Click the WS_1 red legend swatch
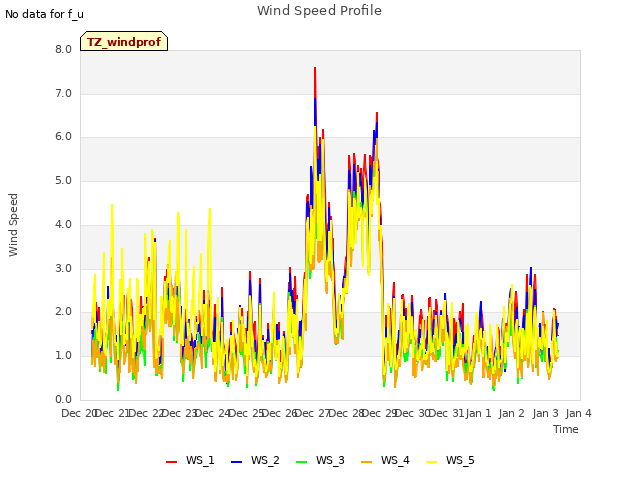 point(171,462)
